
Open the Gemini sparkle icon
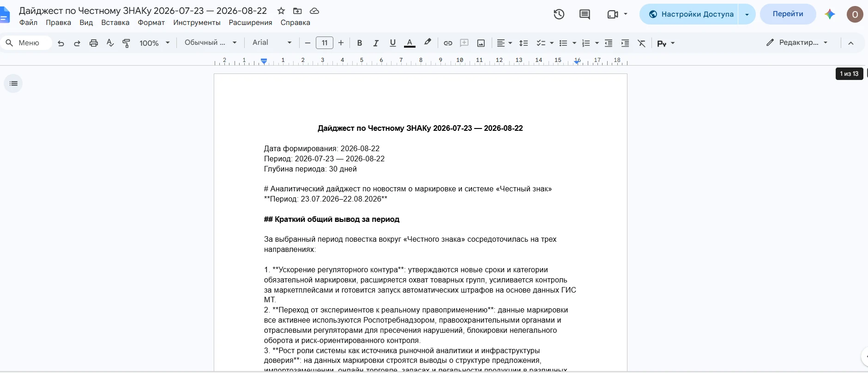(x=830, y=14)
